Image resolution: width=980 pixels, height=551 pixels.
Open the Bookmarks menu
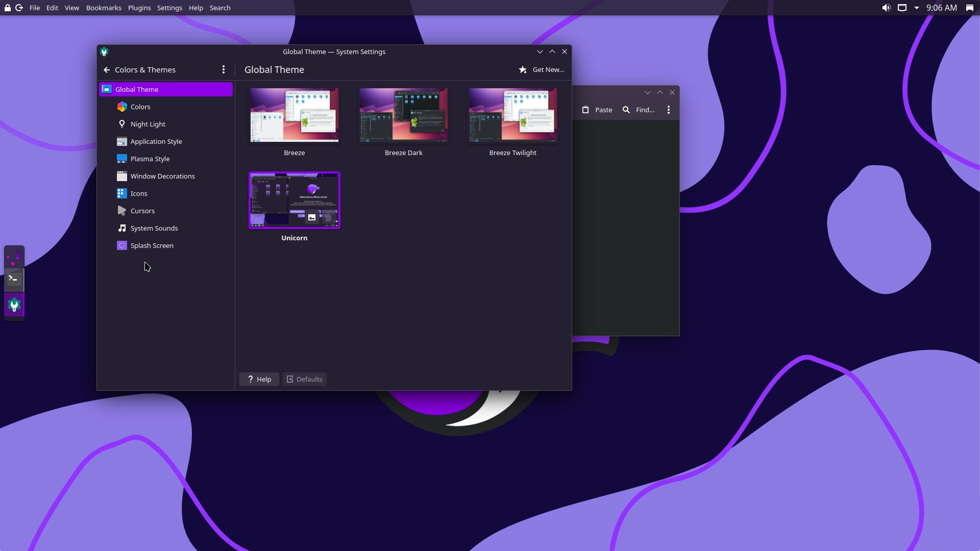coord(104,8)
